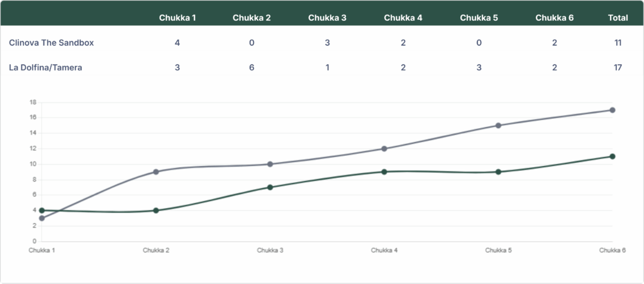Click the 18 label on the y-axis
The width and height of the screenshot is (644, 284).
[33, 102]
